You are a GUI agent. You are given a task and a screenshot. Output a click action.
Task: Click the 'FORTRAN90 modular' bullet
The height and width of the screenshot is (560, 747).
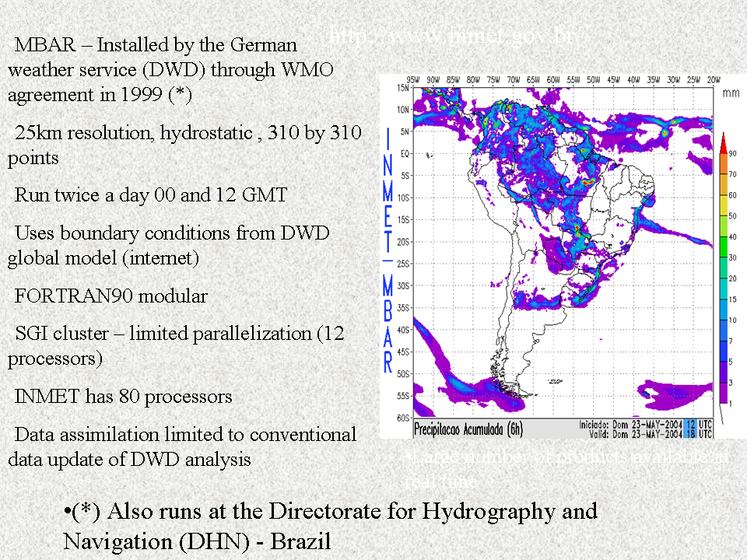(x=111, y=296)
